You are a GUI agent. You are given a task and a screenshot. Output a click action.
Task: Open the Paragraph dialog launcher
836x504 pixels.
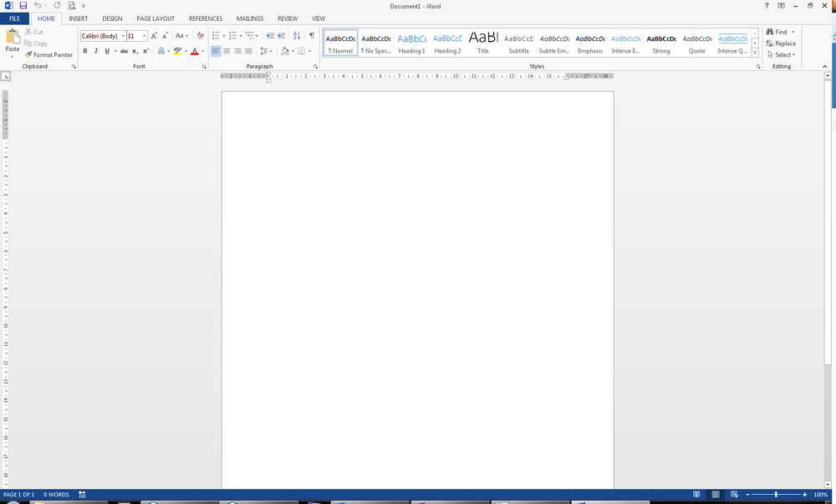point(316,67)
